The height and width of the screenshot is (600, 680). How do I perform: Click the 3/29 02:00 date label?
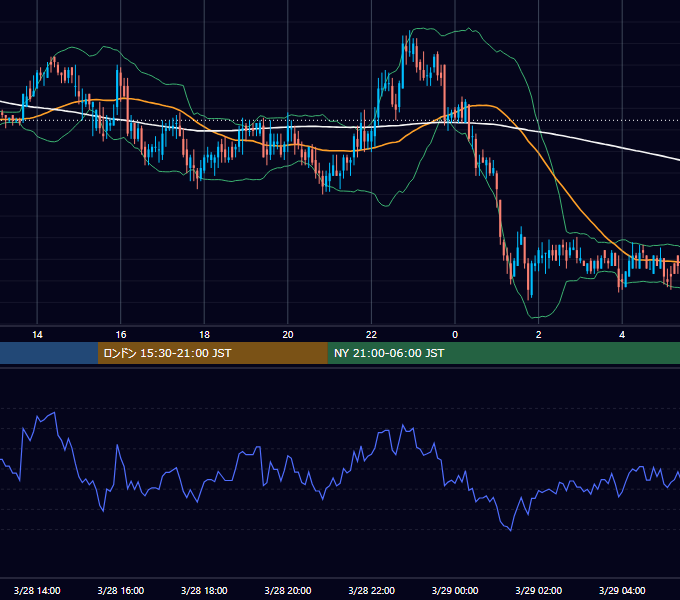click(x=539, y=590)
